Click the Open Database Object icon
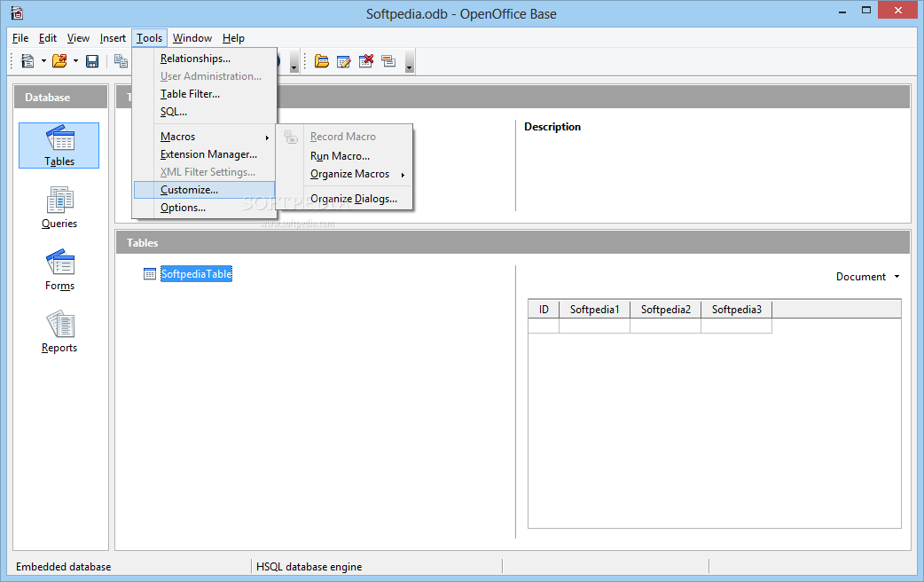Image resolution: width=924 pixels, height=582 pixels. tap(321, 60)
